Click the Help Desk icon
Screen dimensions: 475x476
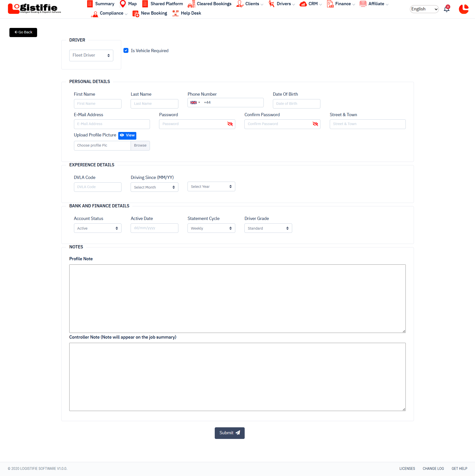pos(175,13)
